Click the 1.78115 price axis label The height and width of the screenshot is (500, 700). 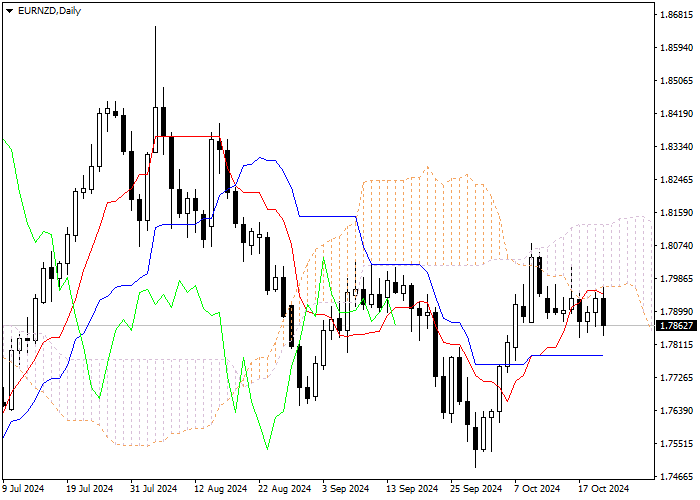[676, 345]
